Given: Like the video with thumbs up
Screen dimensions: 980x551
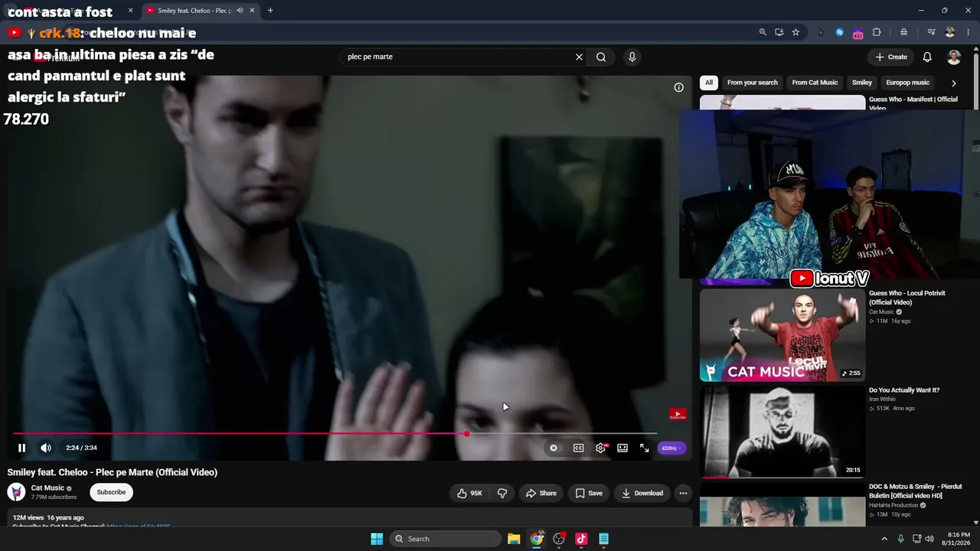Looking at the screenshot, I should coord(469,494).
